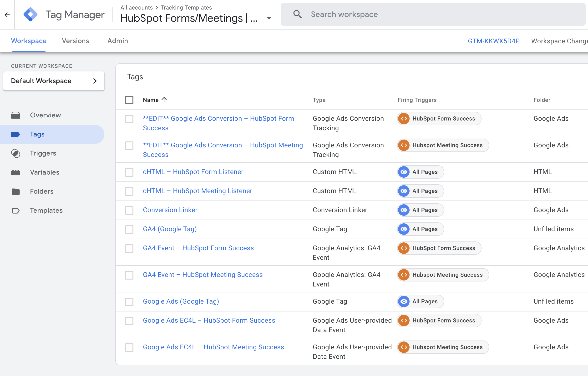Open the GTM-KKWX5D4P container ID link
588x376 pixels.
[x=494, y=41]
